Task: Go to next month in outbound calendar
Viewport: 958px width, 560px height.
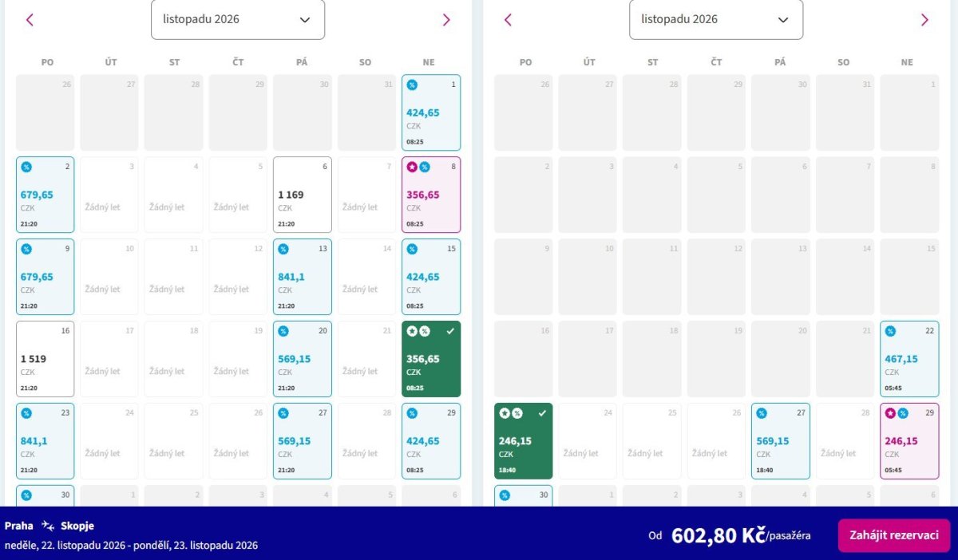Action: pyautogui.click(x=446, y=20)
